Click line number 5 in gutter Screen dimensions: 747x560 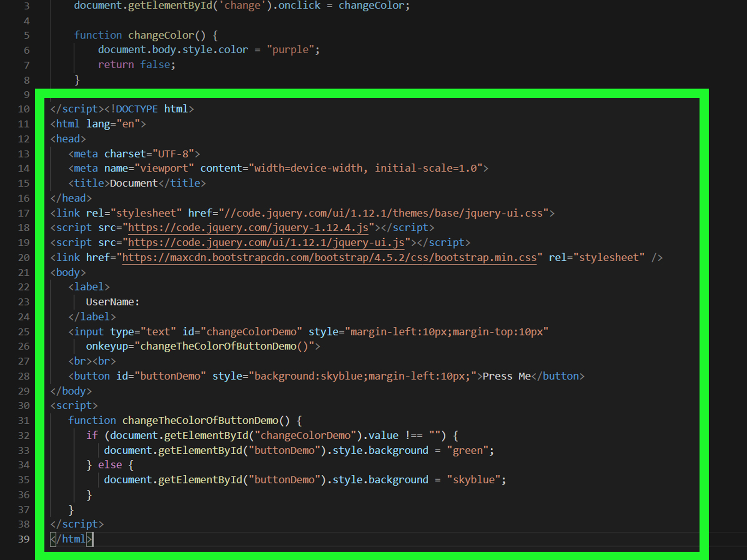[x=27, y=36]
